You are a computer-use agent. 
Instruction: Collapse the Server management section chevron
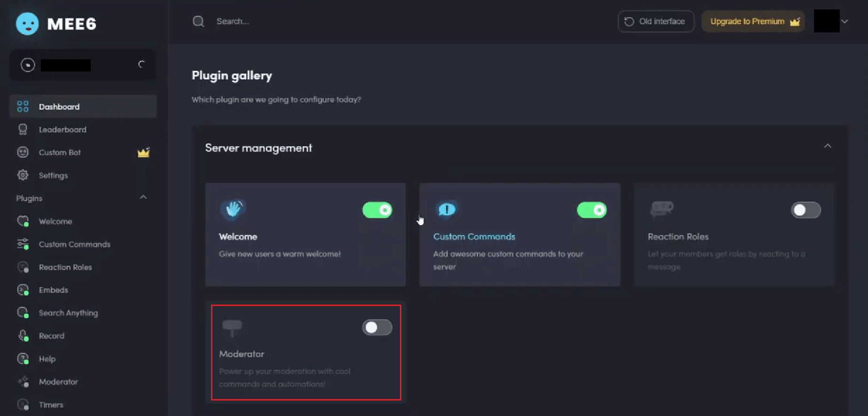pos(828,146)
